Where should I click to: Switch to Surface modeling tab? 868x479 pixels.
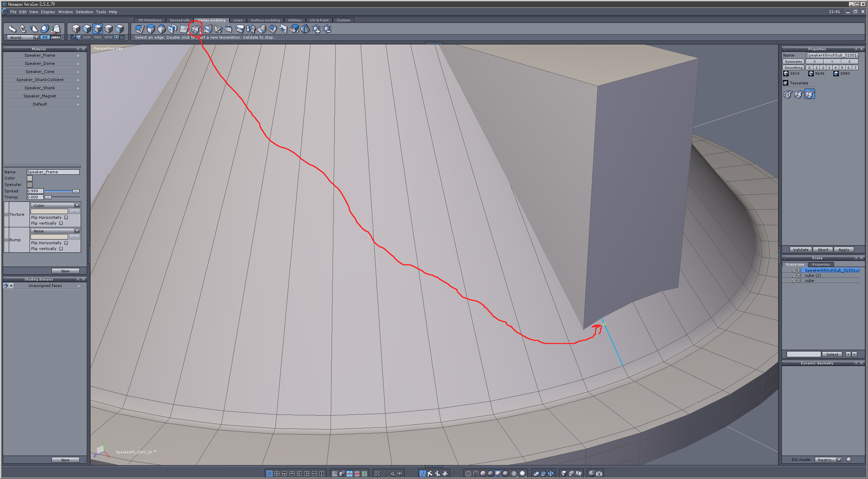coord(265,20)
